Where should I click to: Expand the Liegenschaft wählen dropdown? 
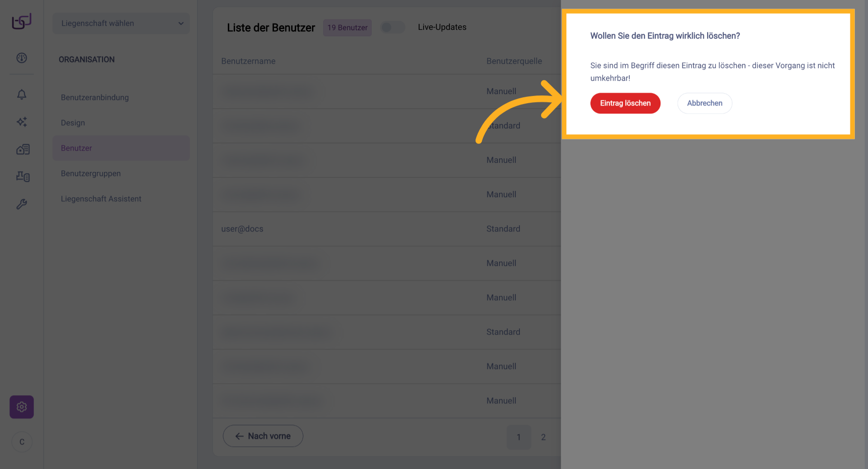point(121,23)
